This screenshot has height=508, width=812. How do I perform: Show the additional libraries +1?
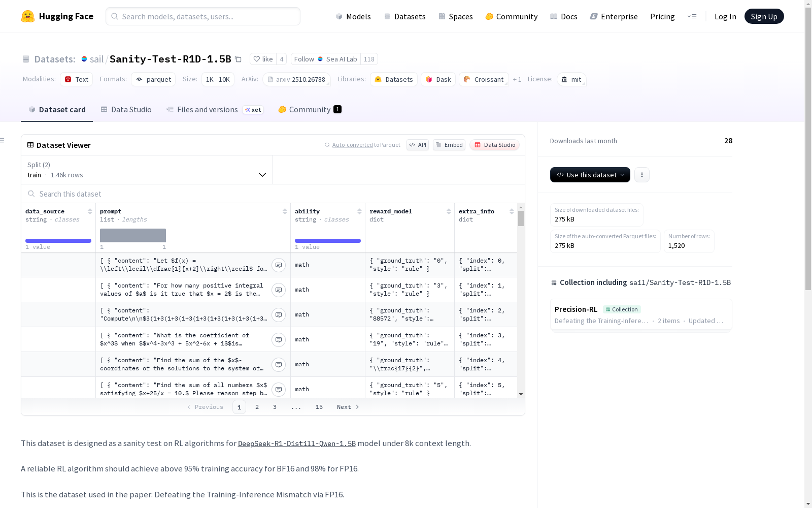tap(517, 79)
